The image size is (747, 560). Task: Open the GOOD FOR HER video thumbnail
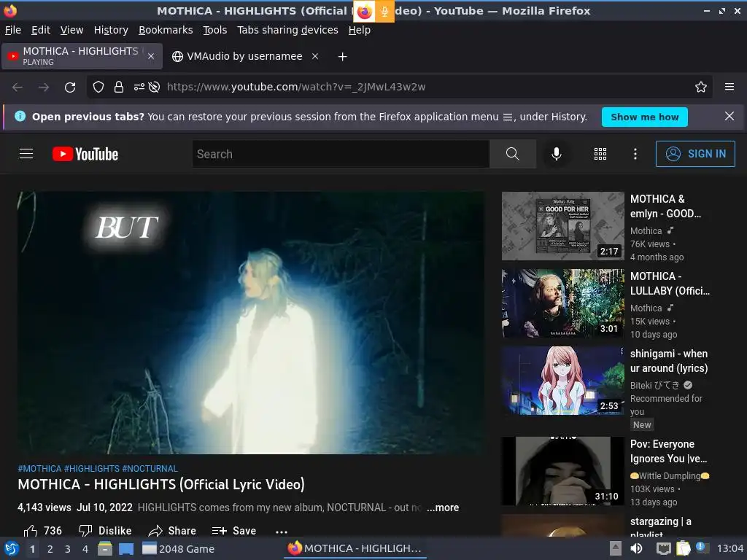click(x=562, y=226)
